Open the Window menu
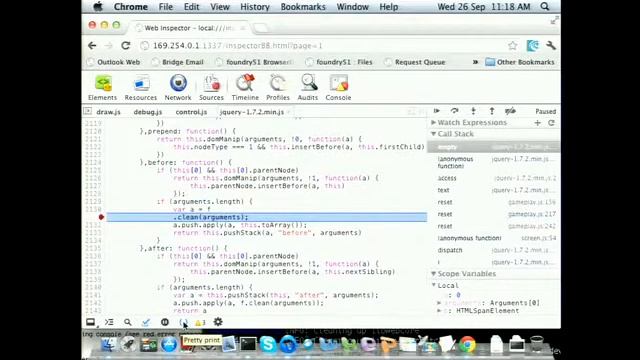640x360 pixels. (353, 7)
